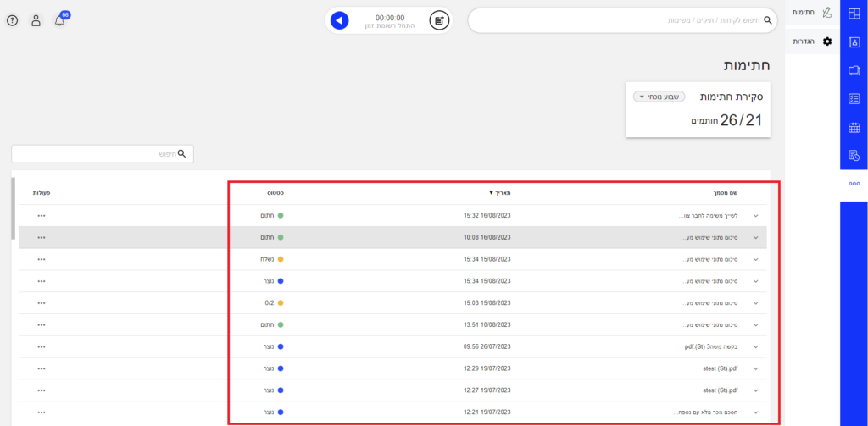
Task: Expand the row dated 12:21 19/07/2023
Action: pos(755,412)
